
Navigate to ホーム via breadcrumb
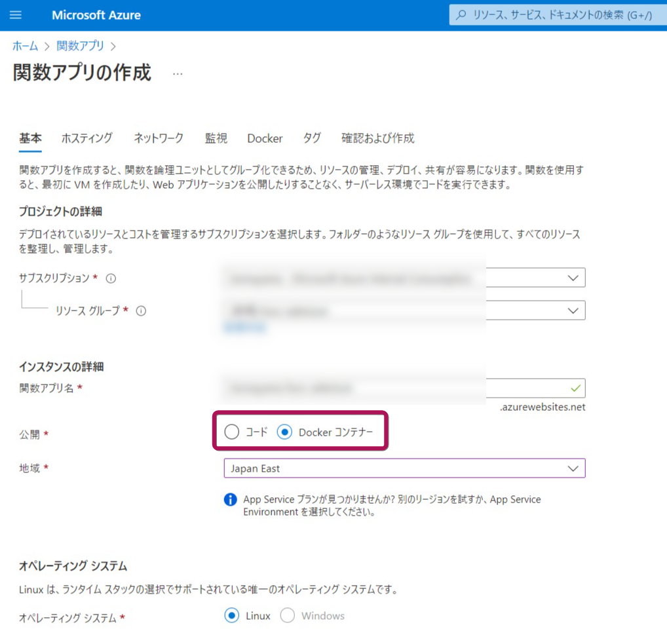point(25,46)
